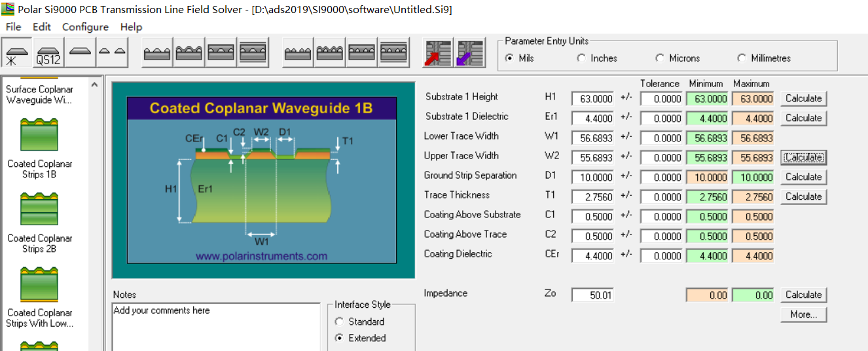Calculate the Impedance Zo
Image resolution: width=868 pixels, height=351 pixels.
coord(803,295)
